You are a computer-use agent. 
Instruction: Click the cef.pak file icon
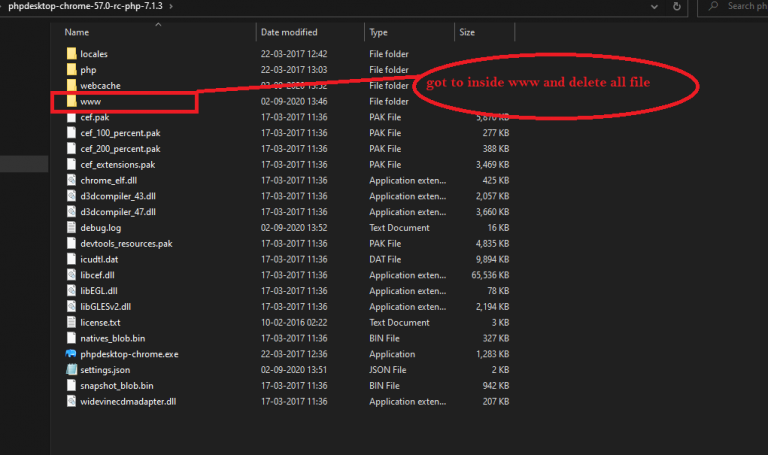pos(71,117)
